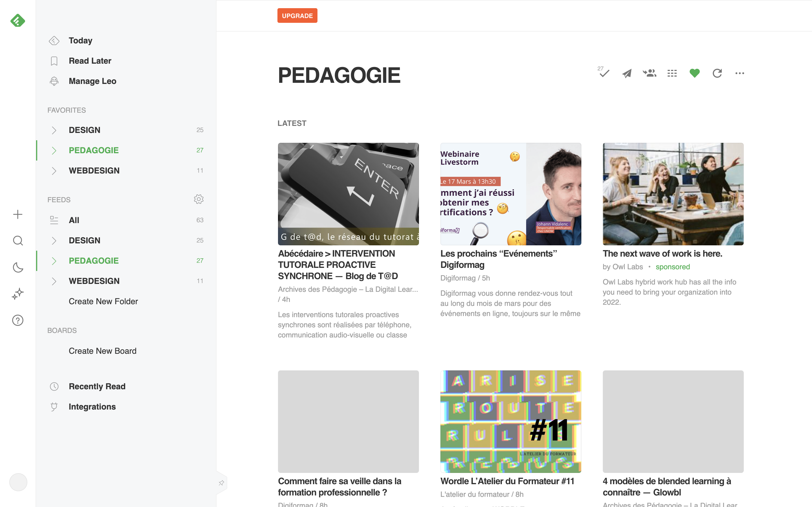This screenshot has height=507, width=812.
Task: Expand PEDAGOGIE folder under Feeds
Action: (x=54, y=261)
